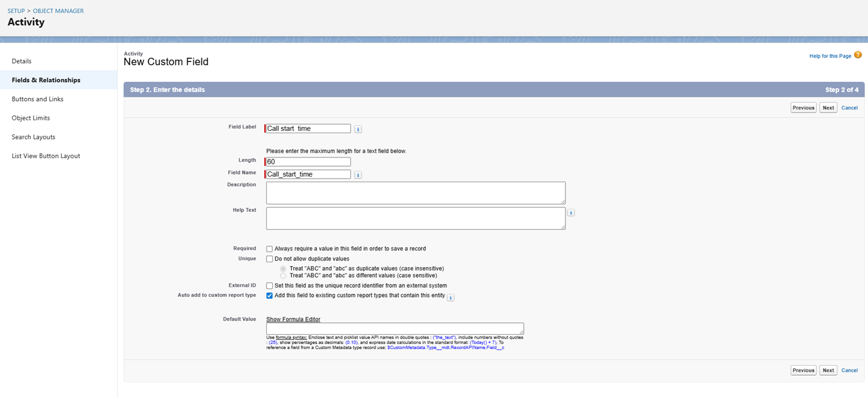Click the Default Value formula box
The width and height of the screenshot is (868, 398).
pos(395,329)
